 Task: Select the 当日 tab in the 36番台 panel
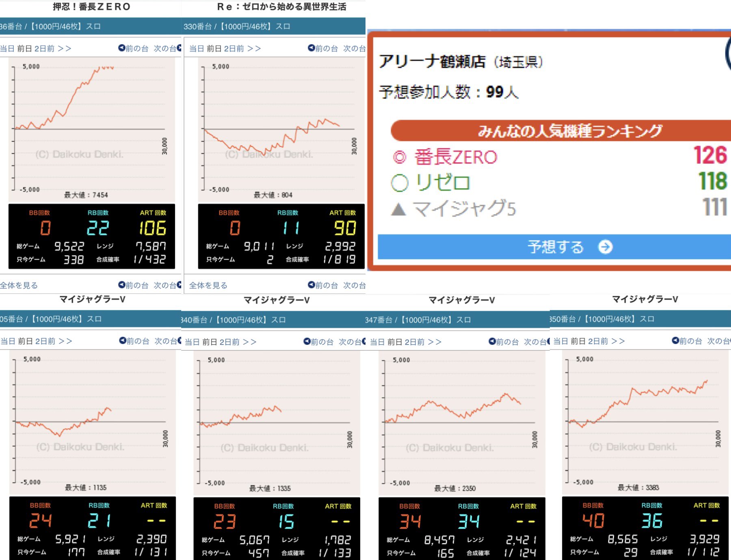coord(7,49)
